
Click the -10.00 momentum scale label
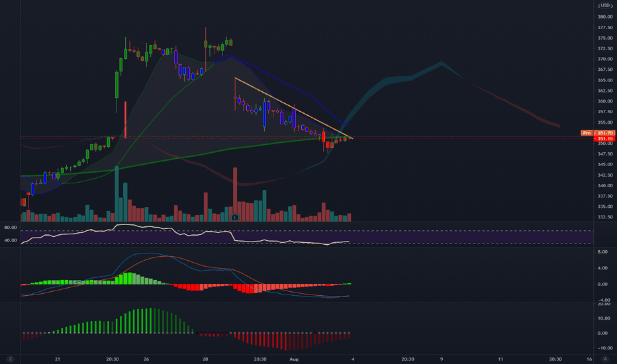pyautogui.click(x=605, y=348)
